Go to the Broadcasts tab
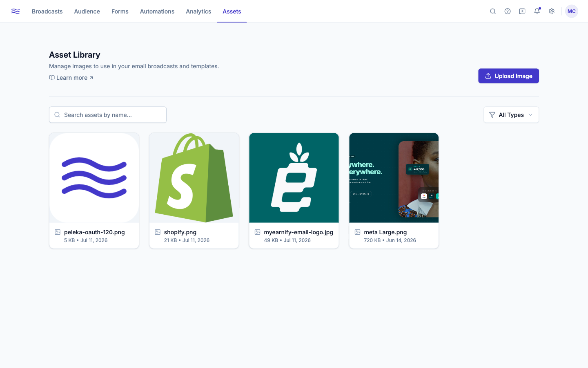This screenshot has width=588, height=368. coord(47,11)
